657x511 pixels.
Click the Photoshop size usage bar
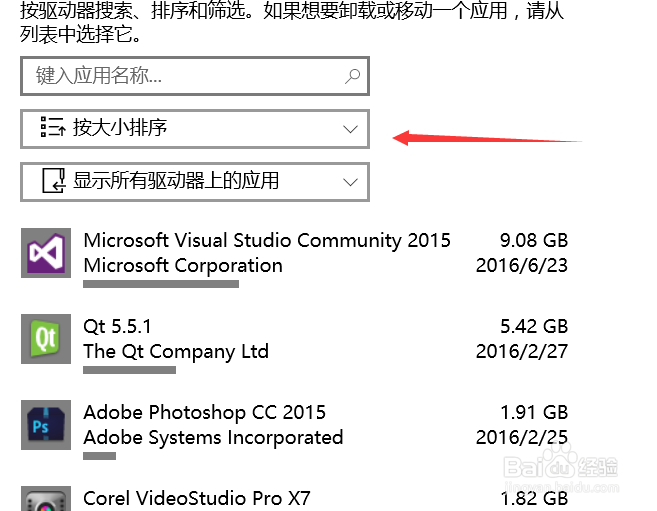pyautogui.click(x=99, y=456)
